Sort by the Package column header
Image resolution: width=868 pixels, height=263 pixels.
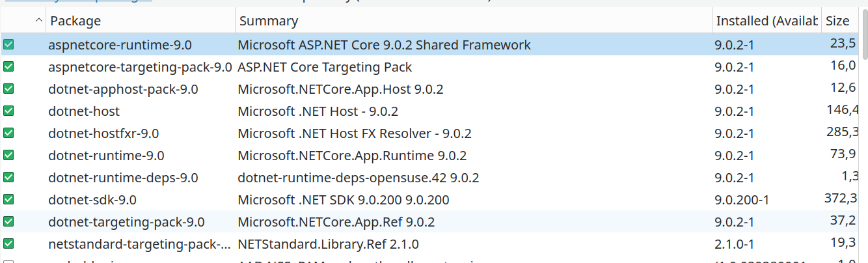pyautogui.click(x=141, y=21)
